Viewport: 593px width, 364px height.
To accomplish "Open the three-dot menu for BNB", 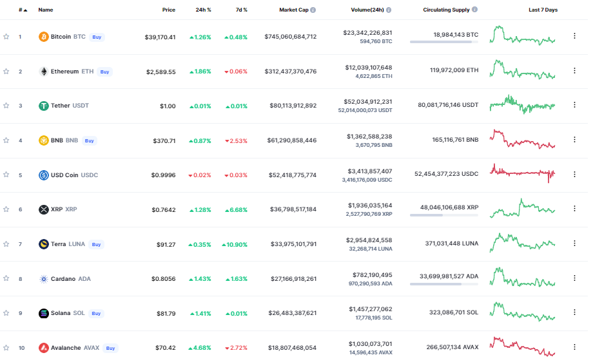I will (574, 139).
